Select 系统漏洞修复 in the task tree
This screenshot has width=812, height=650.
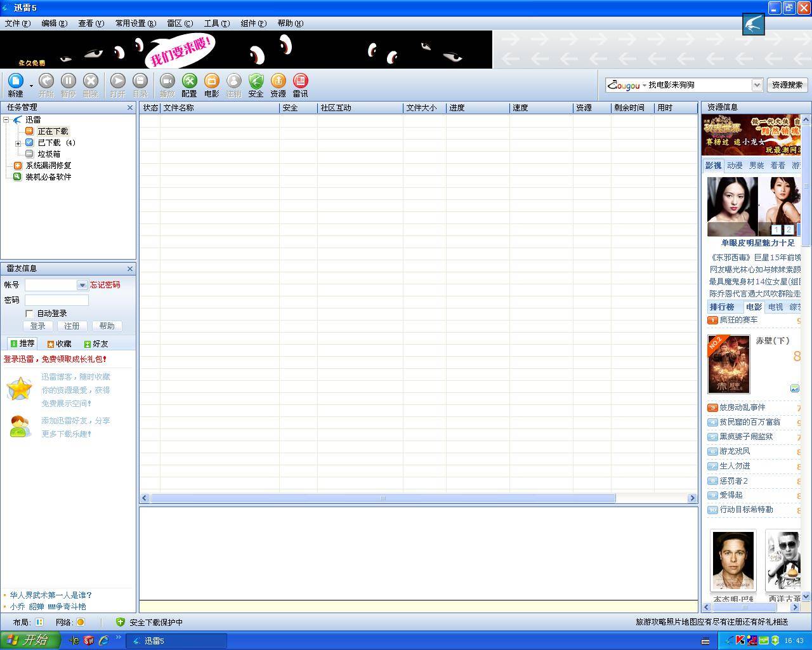click(x=48, y=166)
